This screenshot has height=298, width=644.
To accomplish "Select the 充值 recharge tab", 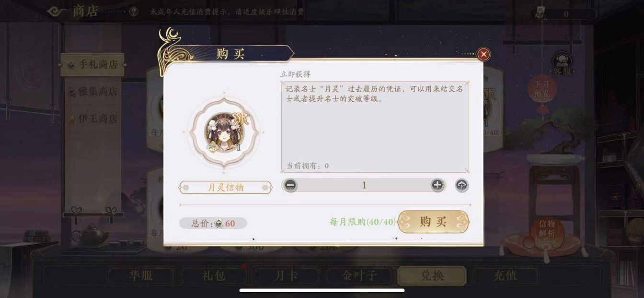I will pyautogui.click(x=505, y=276).
